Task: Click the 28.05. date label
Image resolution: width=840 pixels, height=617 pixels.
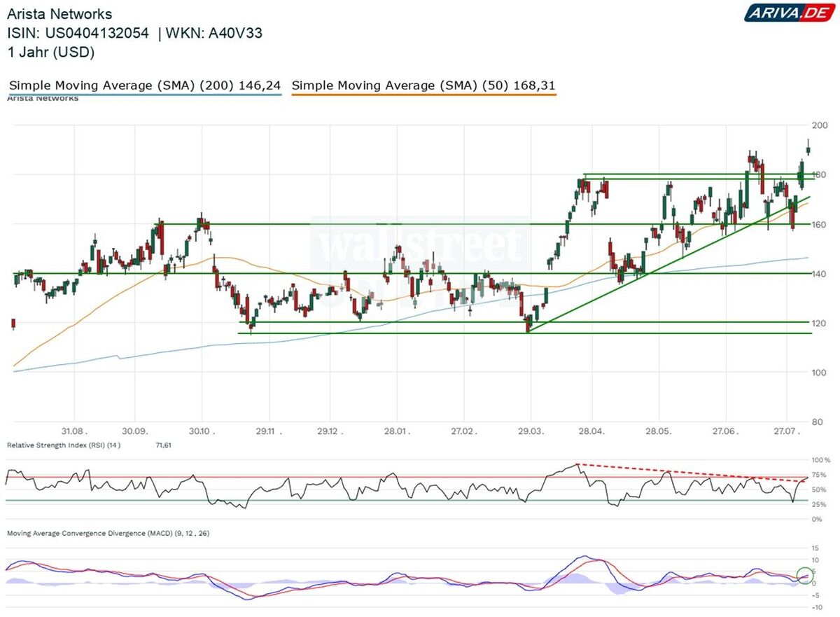Action: 658,431
